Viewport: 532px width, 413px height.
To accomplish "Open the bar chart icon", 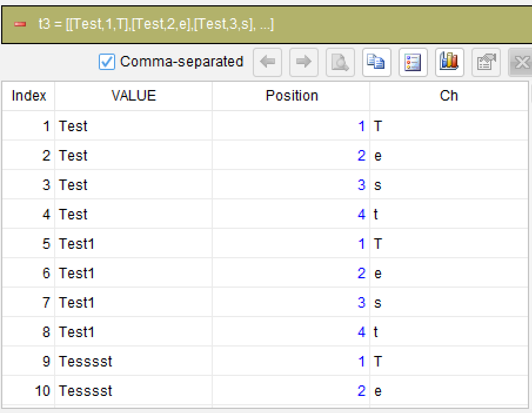I will tap(449, 62).
